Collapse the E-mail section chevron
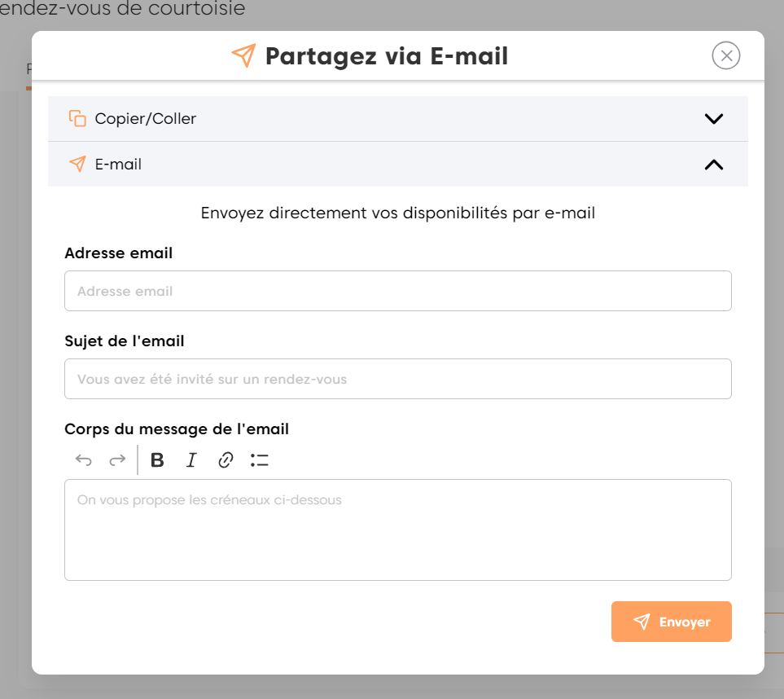Image resolution: width=784 pixels, height=699 pixels. [x=713, y=165]
